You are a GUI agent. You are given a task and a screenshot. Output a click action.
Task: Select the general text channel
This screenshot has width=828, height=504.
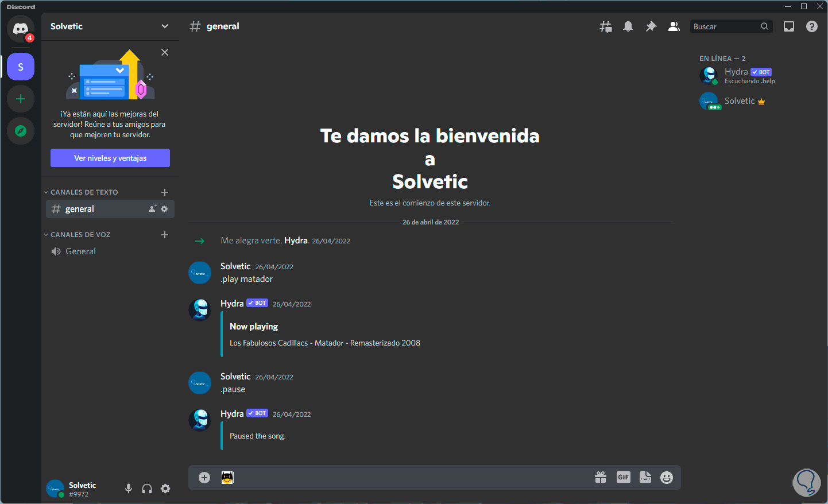tap(110, 209)
